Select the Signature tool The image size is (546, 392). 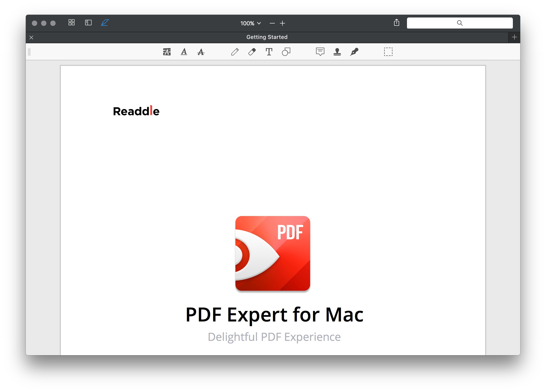click(x=354, y=52)
